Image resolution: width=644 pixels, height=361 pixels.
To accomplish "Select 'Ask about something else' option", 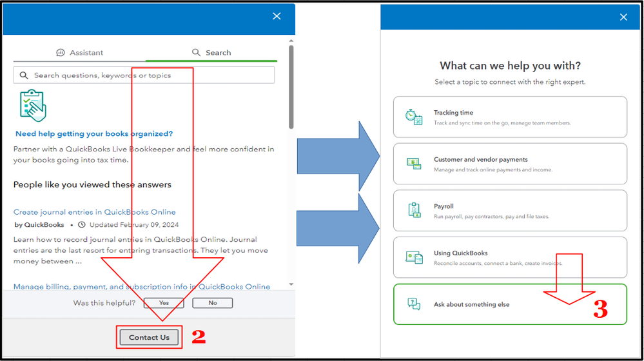I will point(510,304).
